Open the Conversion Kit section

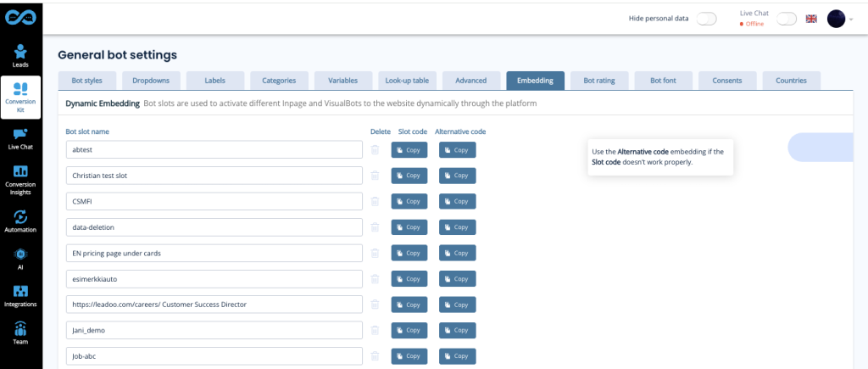21,98
